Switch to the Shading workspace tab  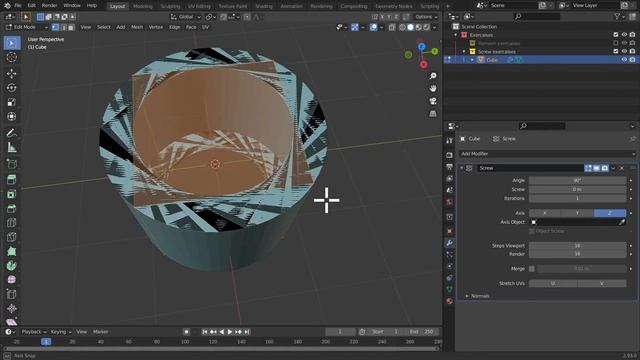pyautogui.click(x=264, y=6)
